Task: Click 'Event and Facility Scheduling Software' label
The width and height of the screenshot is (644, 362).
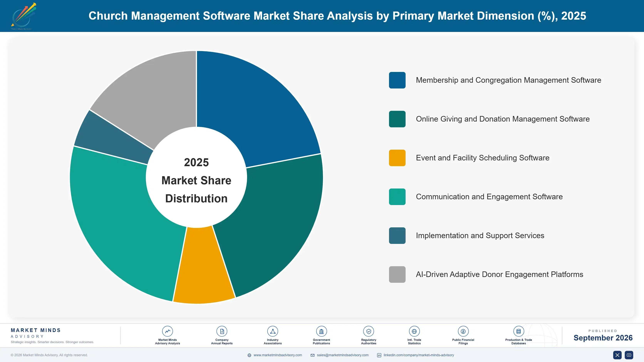Action: [482, 158]
